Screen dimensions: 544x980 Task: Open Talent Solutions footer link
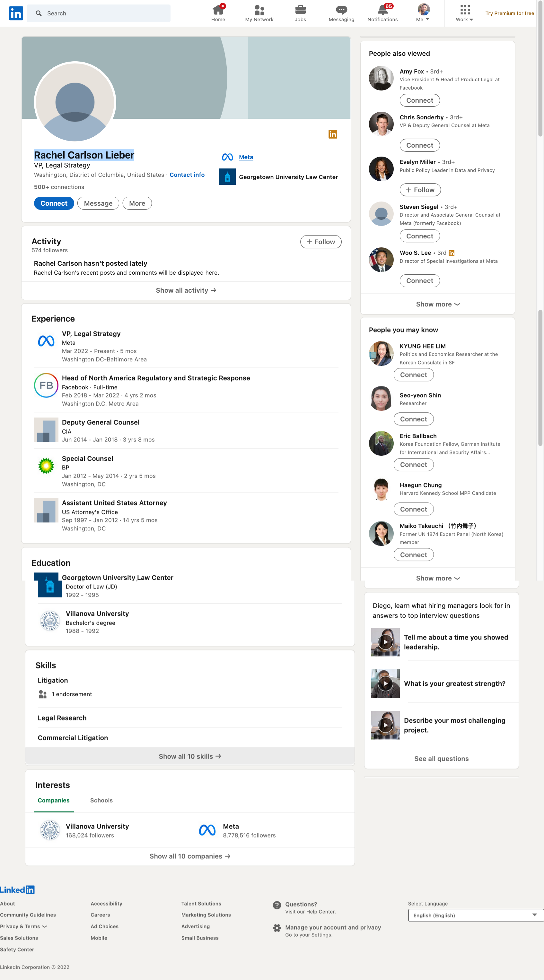tap(201, 904)
